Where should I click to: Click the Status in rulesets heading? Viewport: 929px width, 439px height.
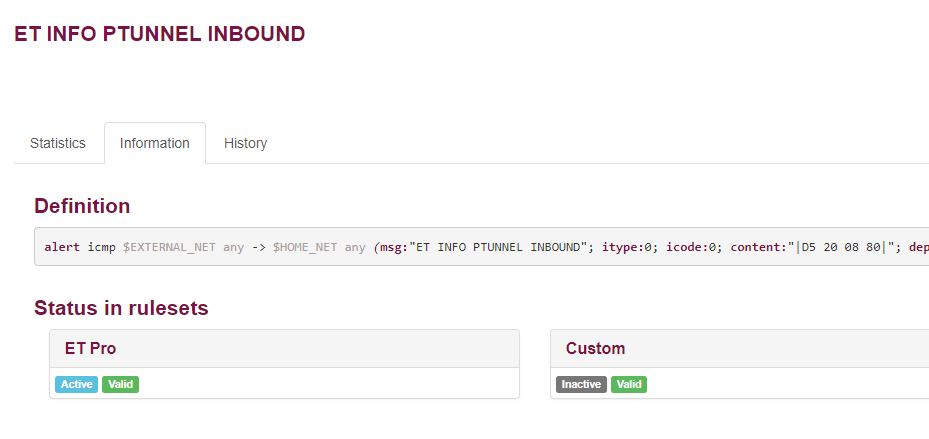point(121,308)
